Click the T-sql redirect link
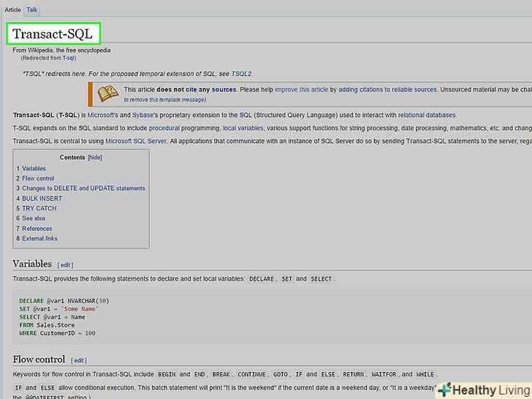Image resolution: width=532 pixels, height=399 pixels. click(x=68, y=58)
